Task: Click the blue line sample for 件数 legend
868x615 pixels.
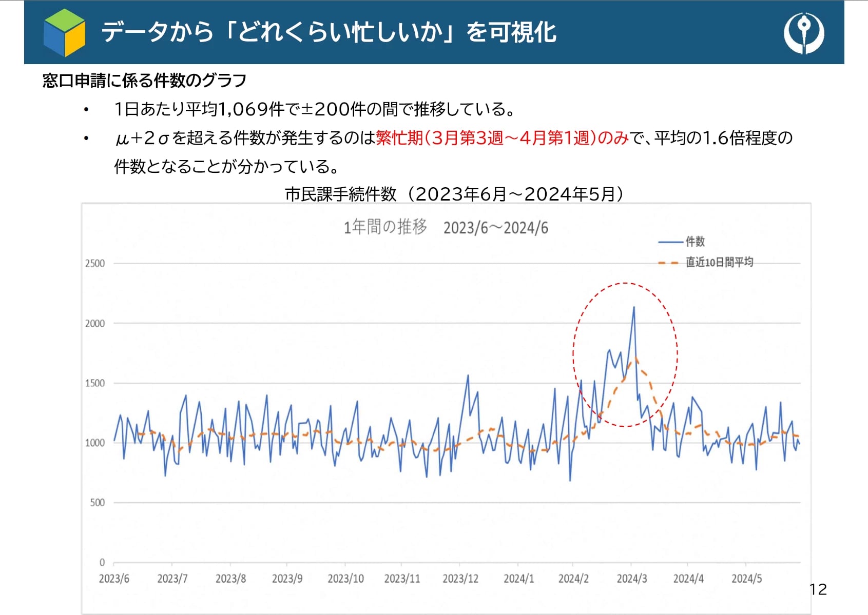Action: 670,242
